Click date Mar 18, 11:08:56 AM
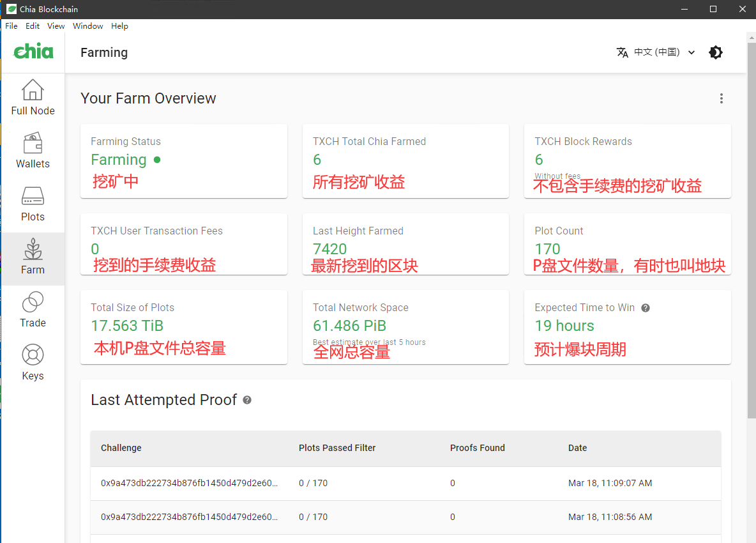Viewport: 756px width, 543px height. tap(610, 517)
